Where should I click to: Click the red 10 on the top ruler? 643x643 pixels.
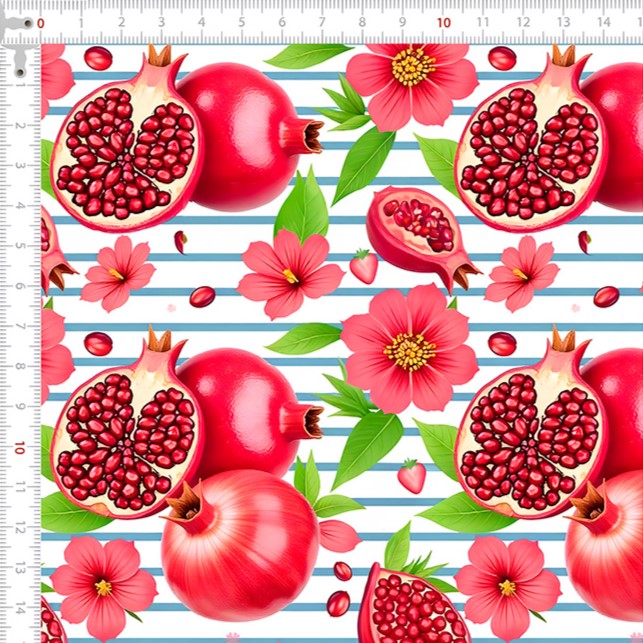tap(443, 22)
